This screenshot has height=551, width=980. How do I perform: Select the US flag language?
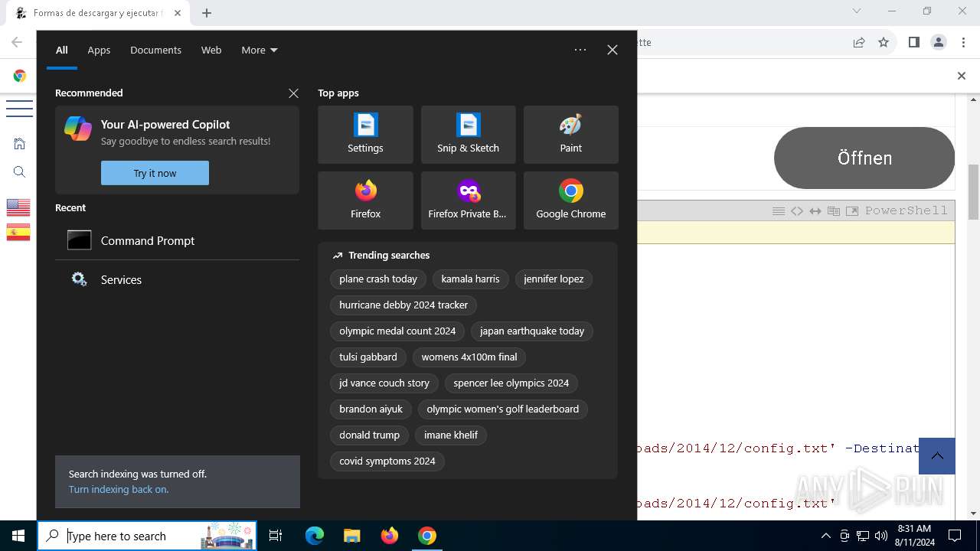tap(18, 207)
